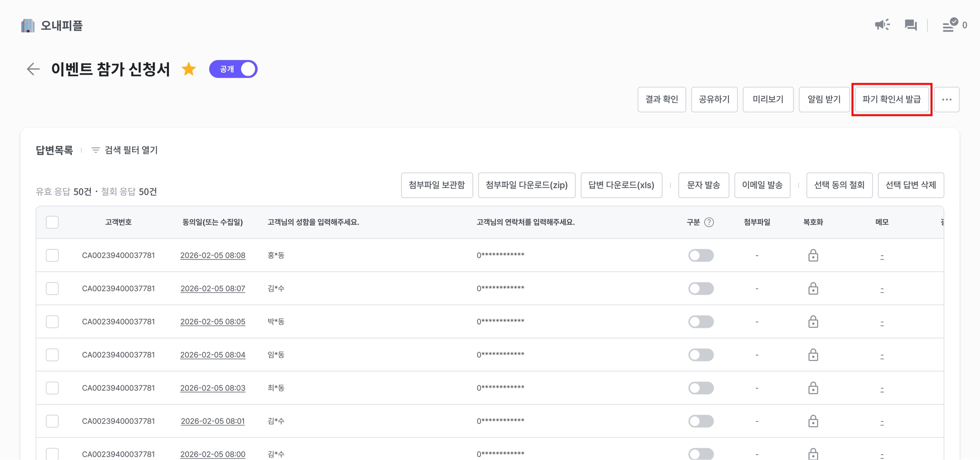Click the decrypt lock for the 08:04 row
This screenshot has width=980, height=460.
813,355
